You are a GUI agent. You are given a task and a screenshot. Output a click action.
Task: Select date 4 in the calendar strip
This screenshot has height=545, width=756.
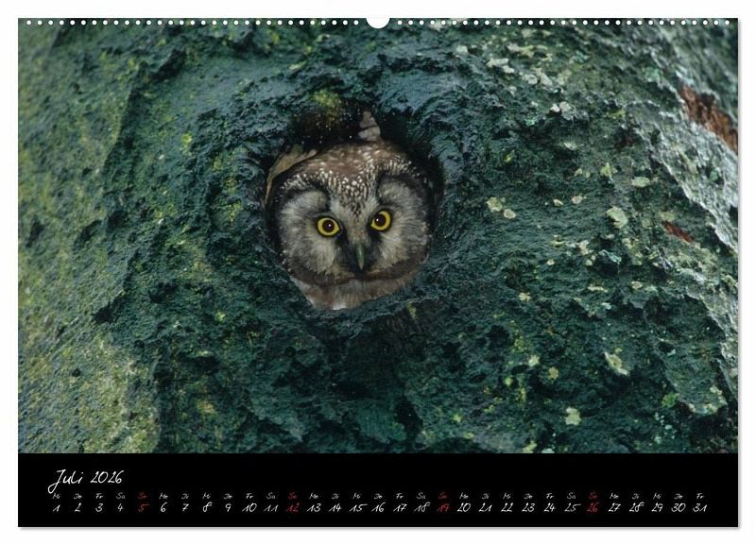(x=121, y=507)
